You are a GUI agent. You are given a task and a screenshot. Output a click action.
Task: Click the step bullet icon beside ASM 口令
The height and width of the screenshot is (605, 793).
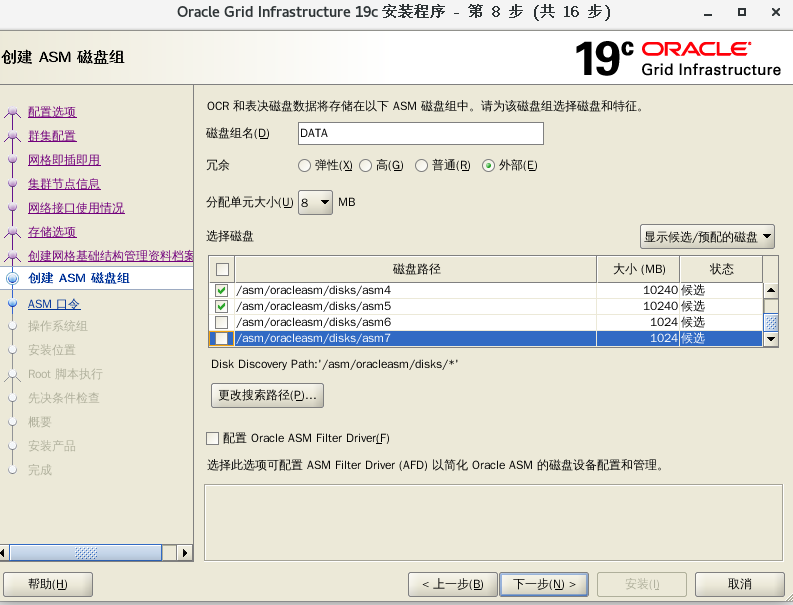coord(13,304)
